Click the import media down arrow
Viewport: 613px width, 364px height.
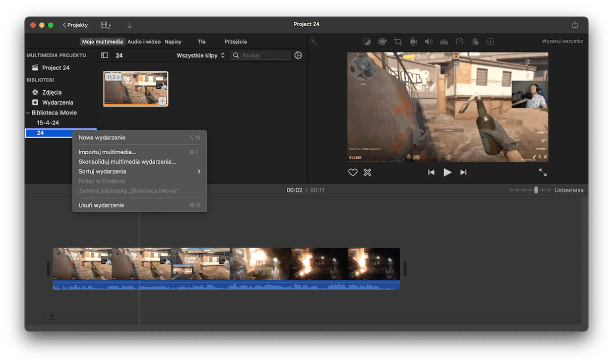(130, 25)
